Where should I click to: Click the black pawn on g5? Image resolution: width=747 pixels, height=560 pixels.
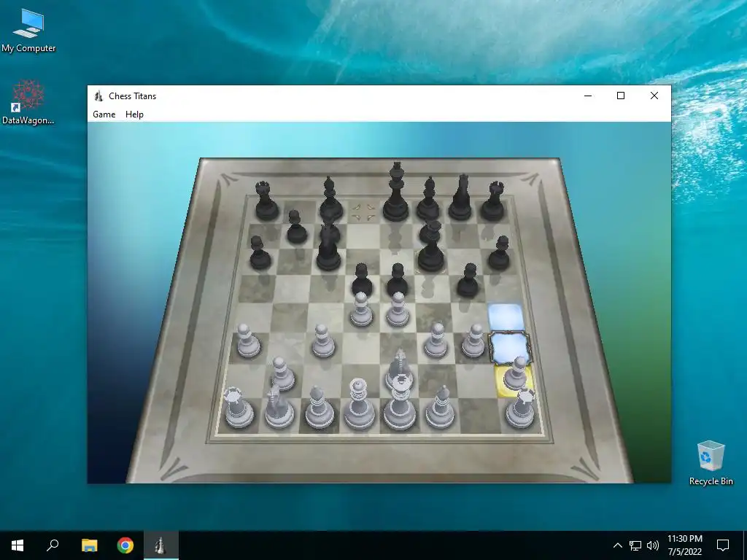pyautogui.click(x=468, y=280)
